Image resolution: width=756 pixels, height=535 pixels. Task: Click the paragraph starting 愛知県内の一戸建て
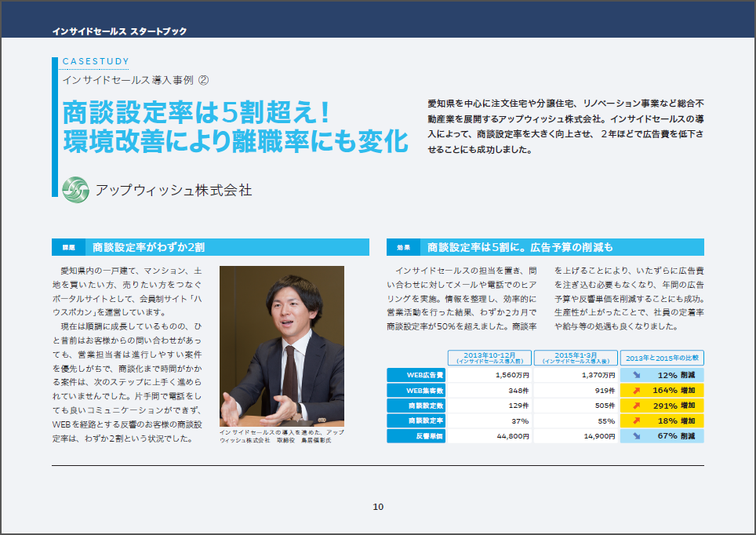(x=127, y=291)
